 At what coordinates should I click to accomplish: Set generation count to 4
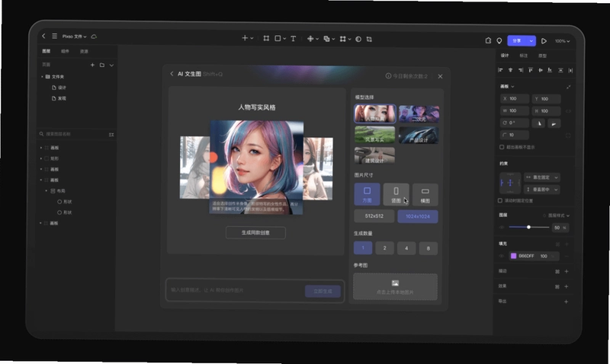click(x=406, y=247)
